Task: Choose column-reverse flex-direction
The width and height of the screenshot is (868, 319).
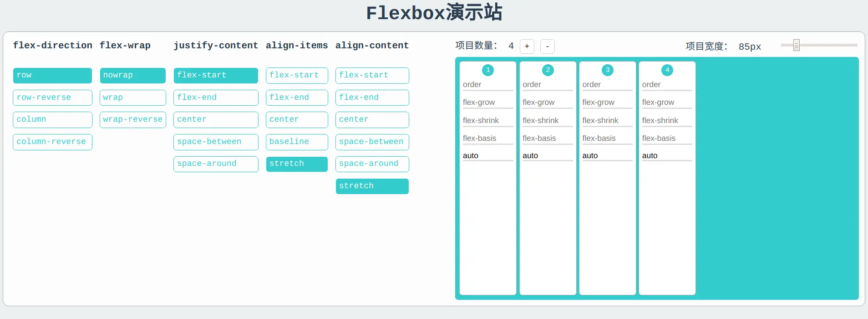Action: coord(52,142)
